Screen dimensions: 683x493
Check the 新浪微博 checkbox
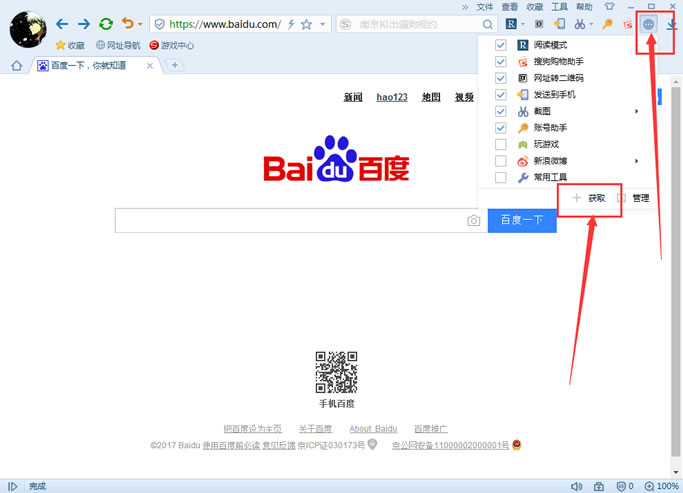pos(500,161)
